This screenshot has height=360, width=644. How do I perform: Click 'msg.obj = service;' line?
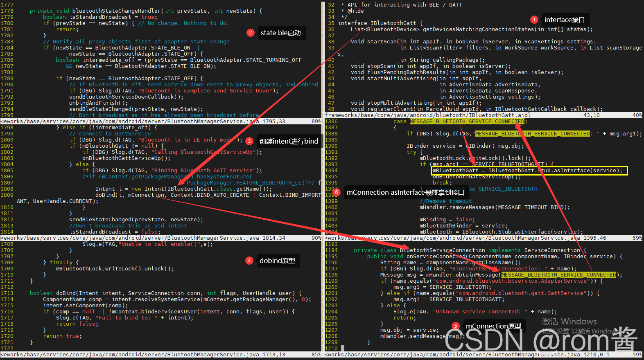[x=409, y=330]
